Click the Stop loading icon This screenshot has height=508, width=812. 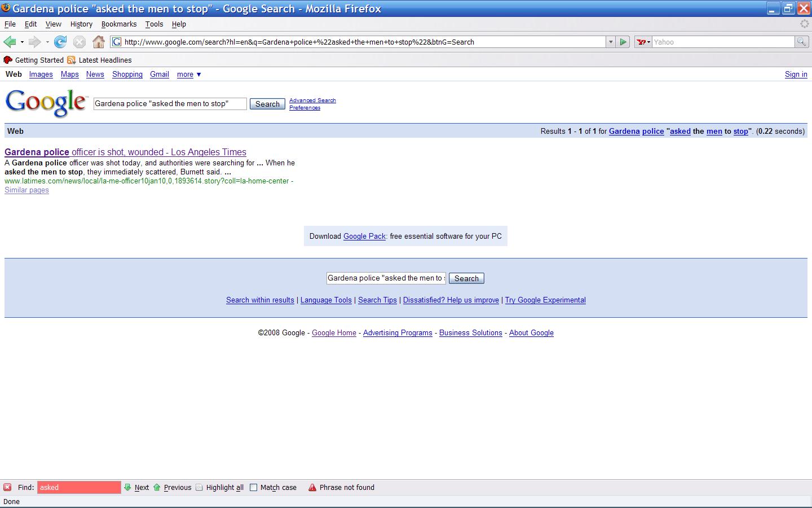point(80,42)
